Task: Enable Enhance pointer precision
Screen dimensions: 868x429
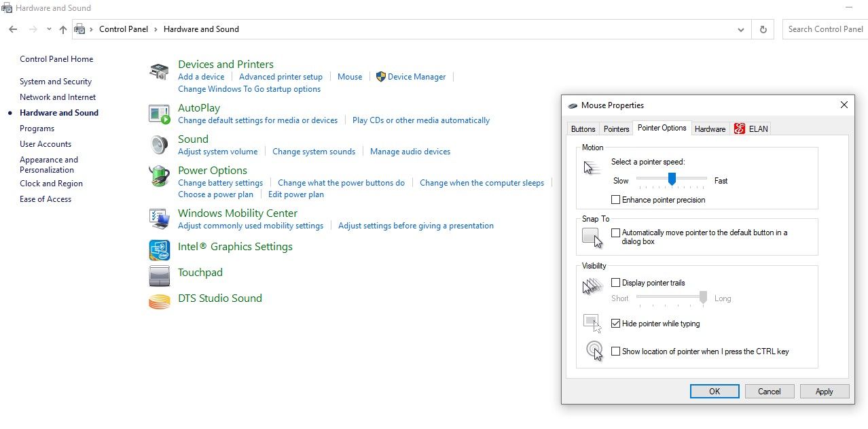Action: click(616, 199)
